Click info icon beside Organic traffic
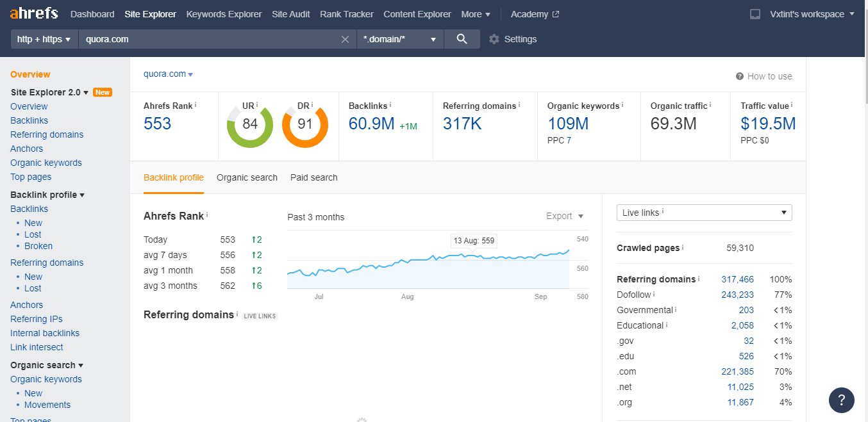 tap(710, 104)
